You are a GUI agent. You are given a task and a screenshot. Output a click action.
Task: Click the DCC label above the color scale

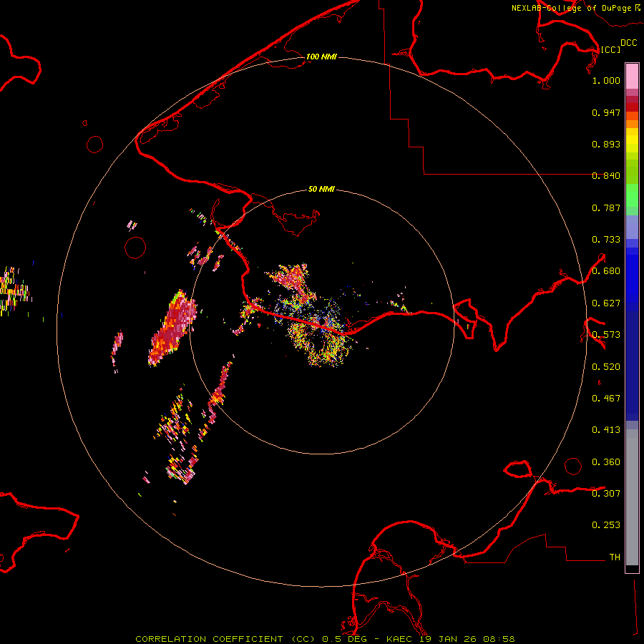628,43
